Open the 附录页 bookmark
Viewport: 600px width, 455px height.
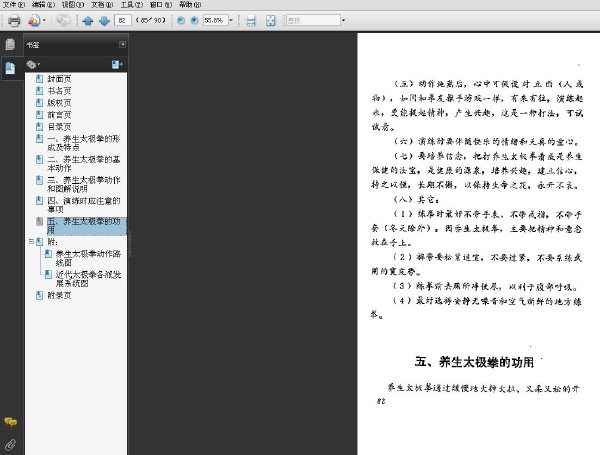coord(59,295)
